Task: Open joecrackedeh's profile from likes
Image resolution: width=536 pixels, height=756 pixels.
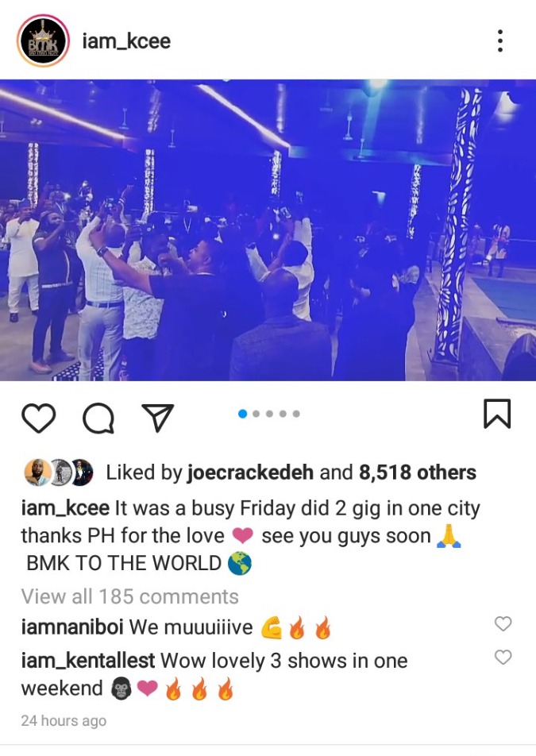Action: (x=250, y=472)
